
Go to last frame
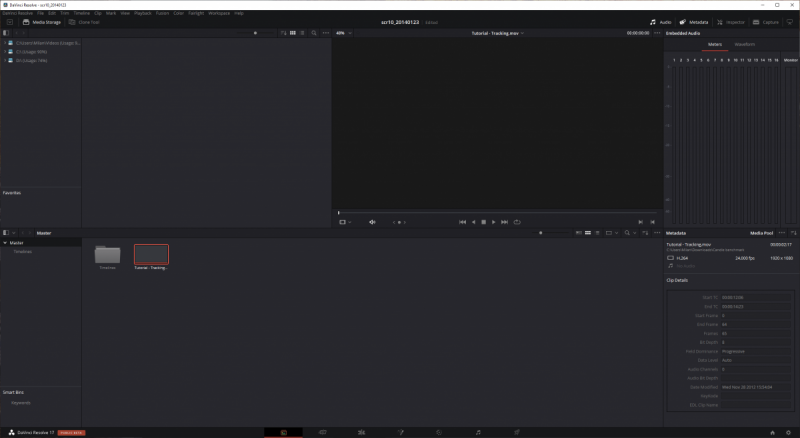coord(505,222)
